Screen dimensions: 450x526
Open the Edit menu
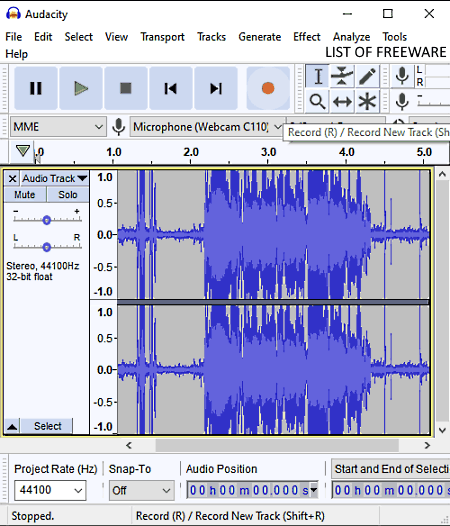click(43, 37)
